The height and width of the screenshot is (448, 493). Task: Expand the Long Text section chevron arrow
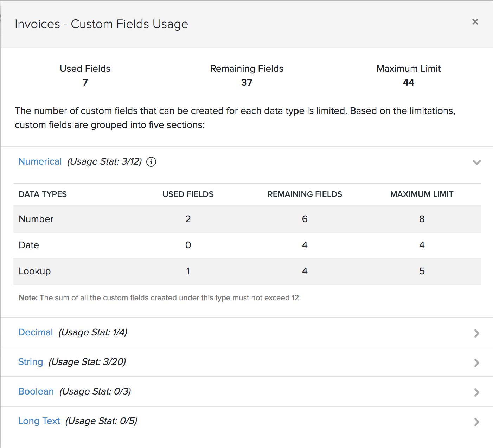pos(476,422)
